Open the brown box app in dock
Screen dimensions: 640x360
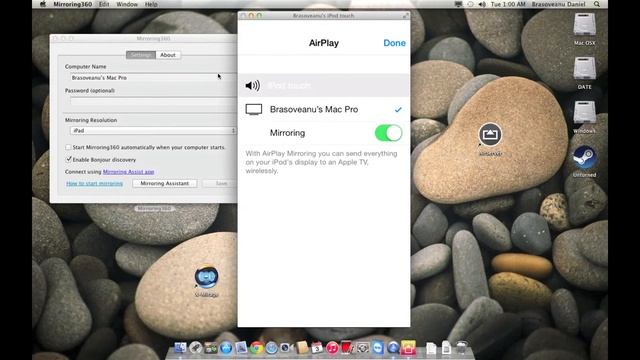pyautogui.click(x=302, y=347)
